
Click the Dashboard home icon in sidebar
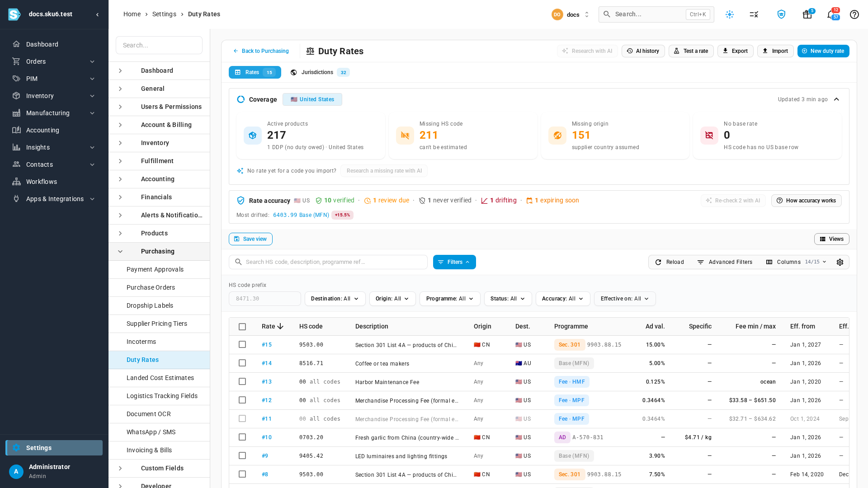16,44
